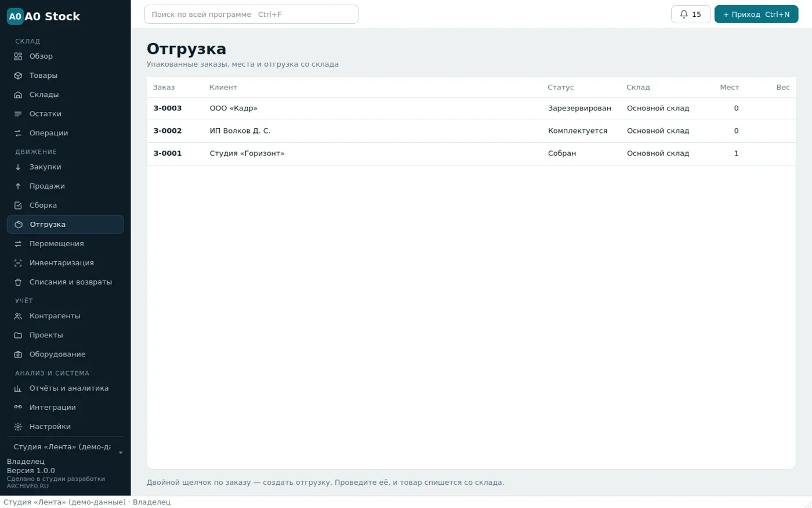Viewport: 812px width, 508px height.
Task: Open the Товары menu item
Action: 65,75
